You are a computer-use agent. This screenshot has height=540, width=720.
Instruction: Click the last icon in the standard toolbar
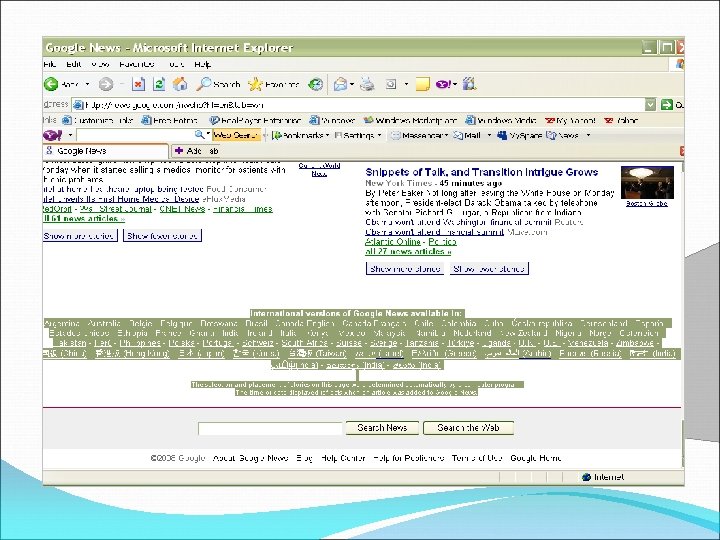pyautogui.click(x=469, y=84)
